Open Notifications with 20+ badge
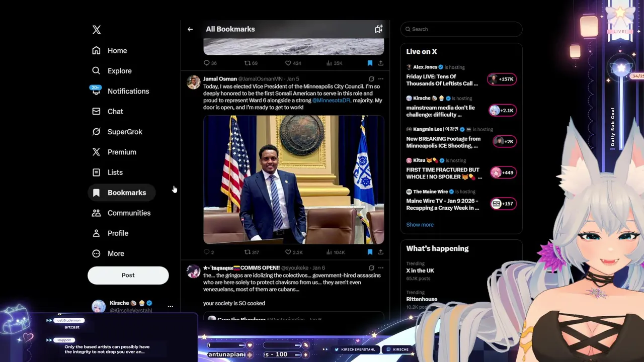 point(120,91)
